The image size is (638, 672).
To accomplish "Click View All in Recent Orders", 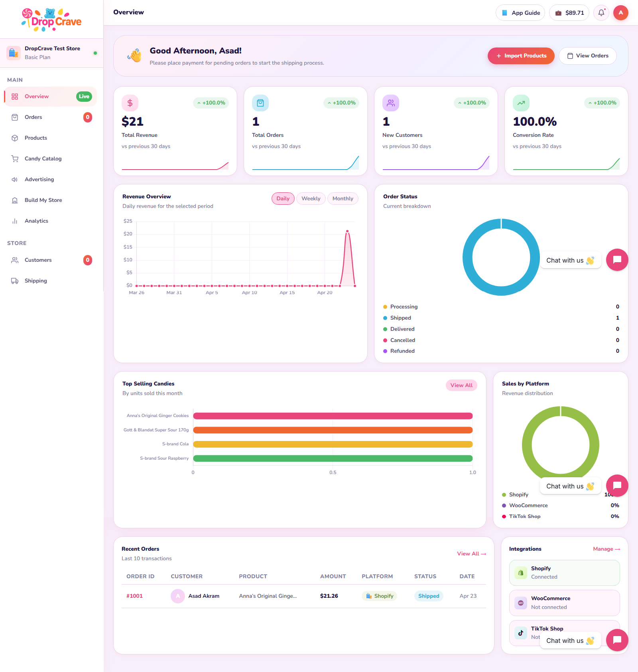I will pyautogui.click(x=471, y=554).
